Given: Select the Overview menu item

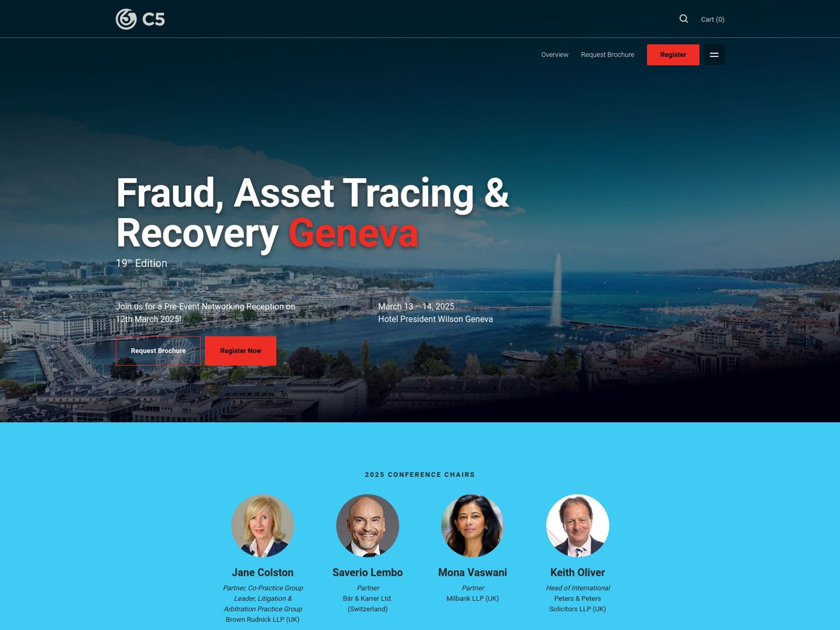Looking at the screenshot, I should point(555,54).
